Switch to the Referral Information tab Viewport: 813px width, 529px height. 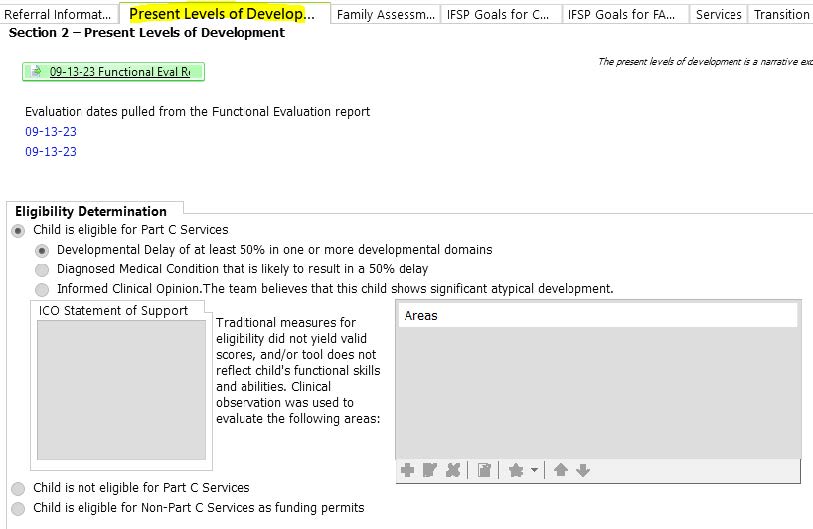tap(58, 14)
